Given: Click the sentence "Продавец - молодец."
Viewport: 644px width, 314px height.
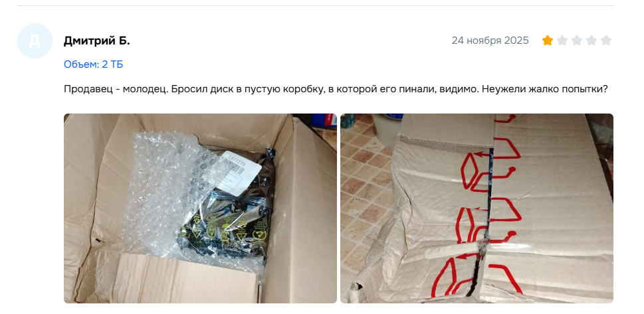Looking at the screenshot, I should 116,89.
